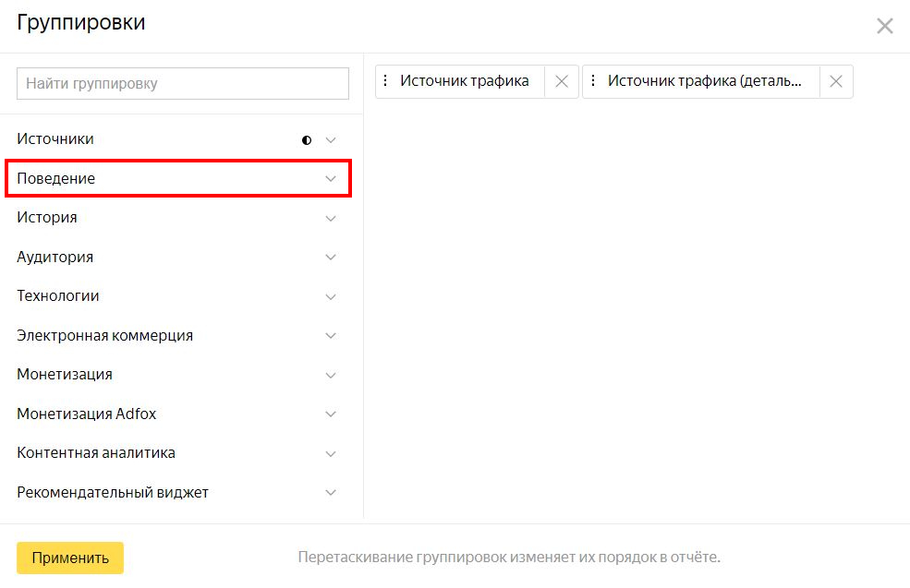Expand the Аудитория chevron arrow
The image size is (910, 588).
point(331,258)
